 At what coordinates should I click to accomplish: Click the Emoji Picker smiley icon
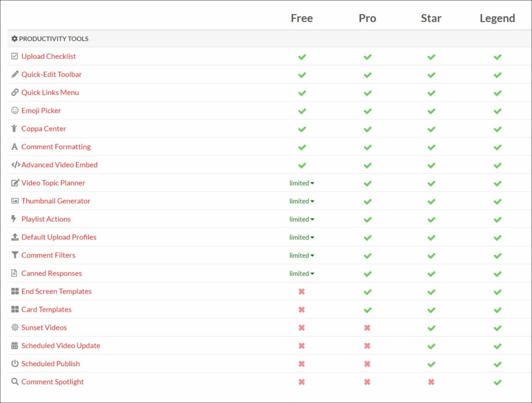pos(15,110)
